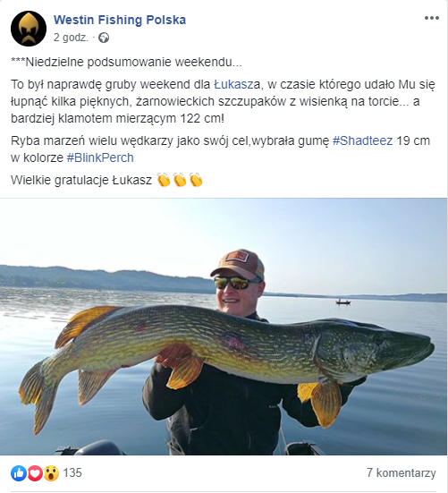The height and width of the screenshot is (493, 448).
Task: Click the public globe privacy icon
Action: 104,38
